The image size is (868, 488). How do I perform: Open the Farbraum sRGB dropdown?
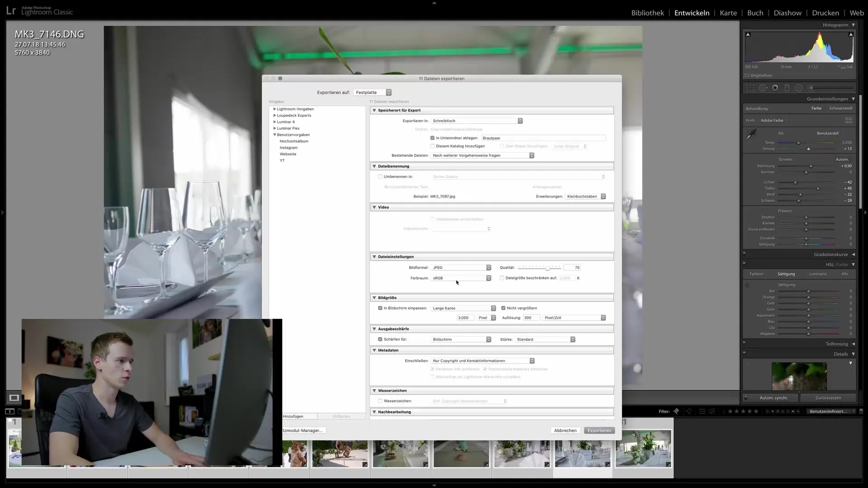(461, 278)
